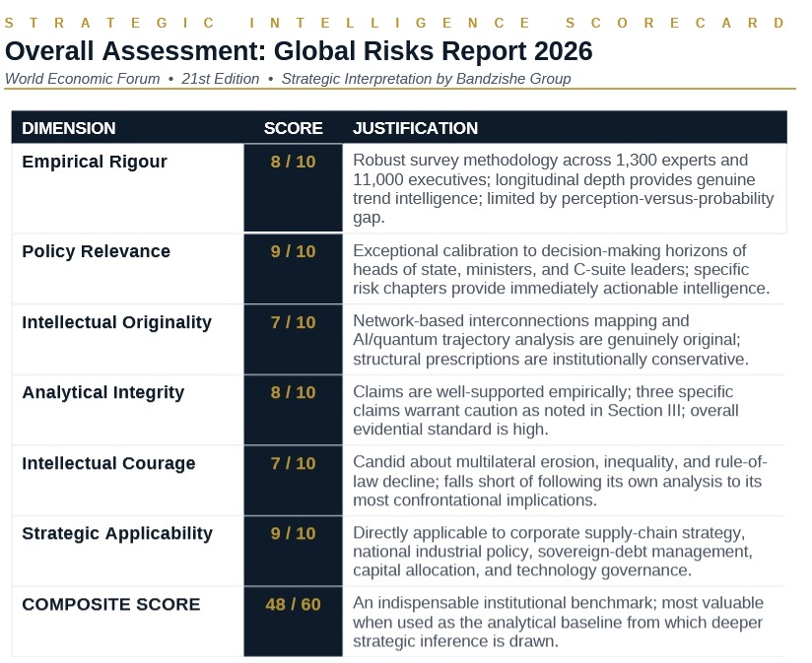Click the 7 / 10 Intellectual Originality score
812x663 pixels.
coord(293,322)
